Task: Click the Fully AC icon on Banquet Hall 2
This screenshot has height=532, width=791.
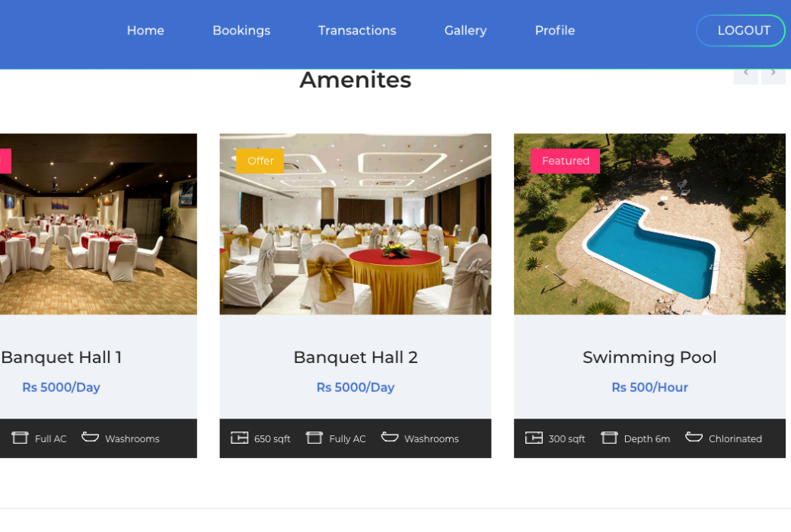Action: click(314, 438)
